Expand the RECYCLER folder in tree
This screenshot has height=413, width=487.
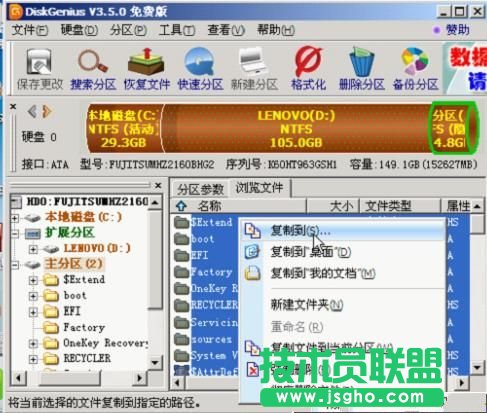[33, 359]
